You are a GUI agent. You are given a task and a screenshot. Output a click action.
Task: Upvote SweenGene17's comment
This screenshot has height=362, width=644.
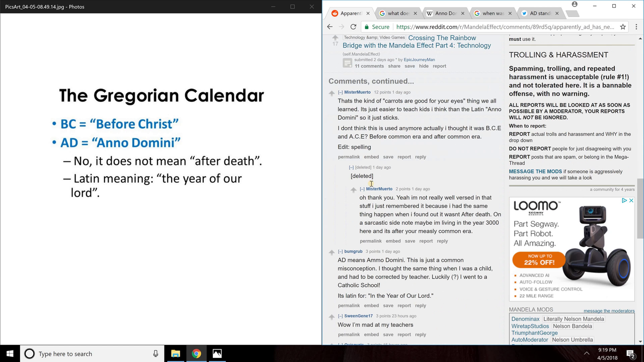332,316
